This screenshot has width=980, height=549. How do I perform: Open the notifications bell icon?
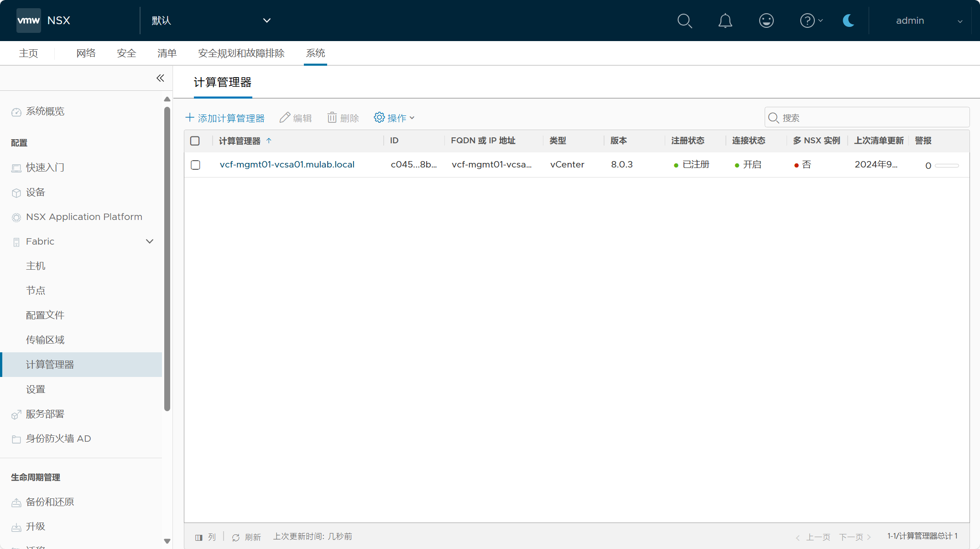point(725,21)
